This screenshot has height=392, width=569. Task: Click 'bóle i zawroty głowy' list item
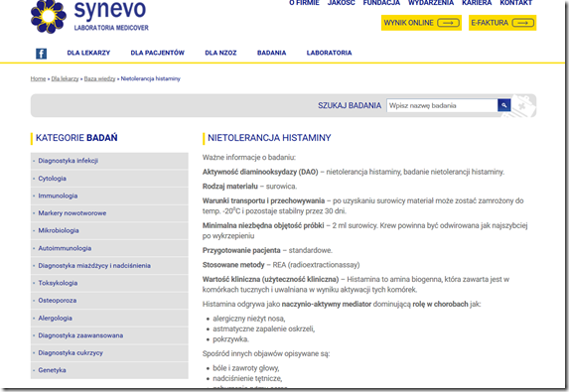tap(246, 368)
